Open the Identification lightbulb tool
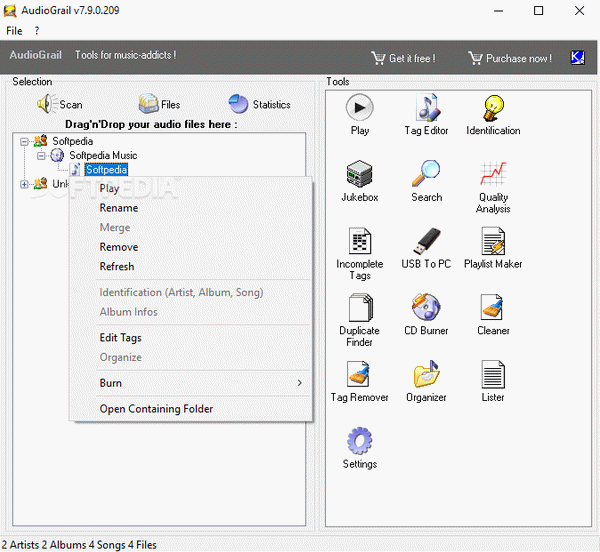 (x=493, y=108)
